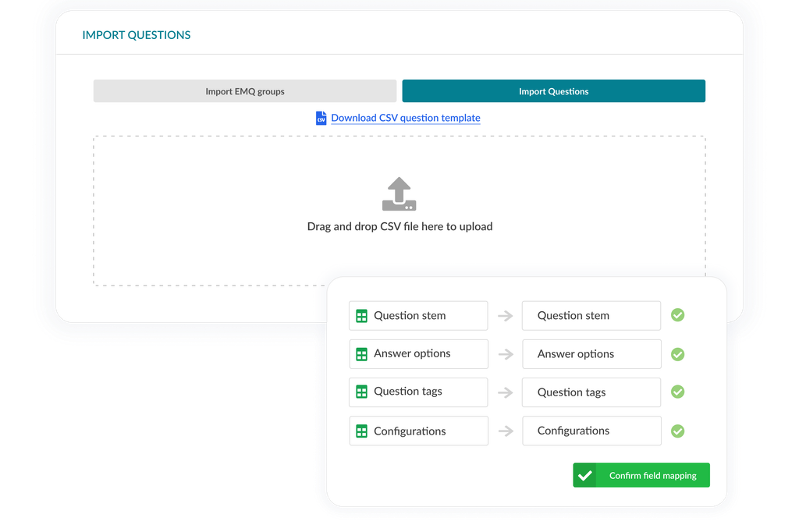Select the spreadsheet icon next to Question tags

pyautogui.click(x=361, y=392)
